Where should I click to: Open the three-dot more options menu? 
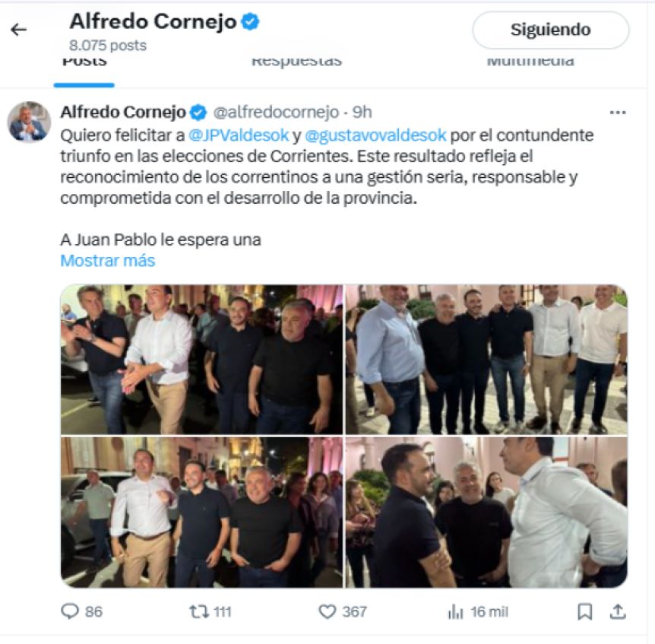tap(618, 113)
